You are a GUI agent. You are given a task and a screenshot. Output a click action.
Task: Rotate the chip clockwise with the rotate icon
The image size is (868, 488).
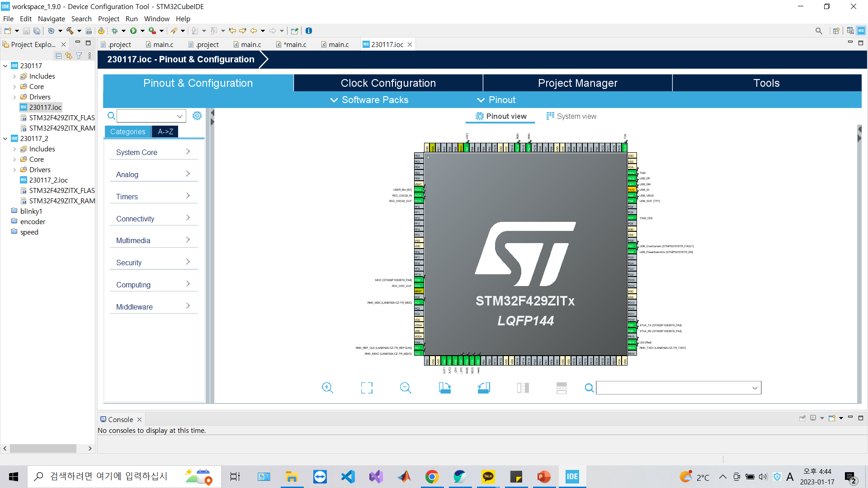445,388
